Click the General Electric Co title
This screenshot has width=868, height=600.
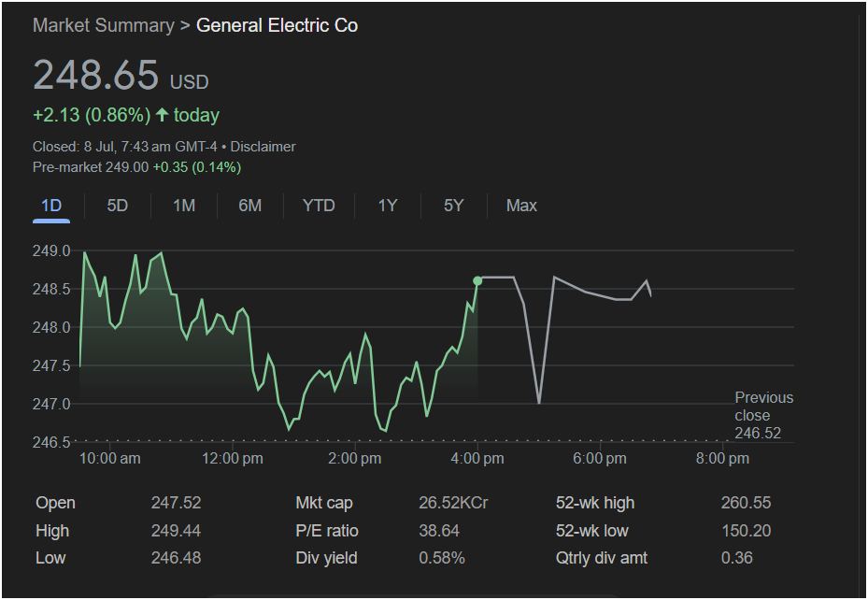pos(277,25)
